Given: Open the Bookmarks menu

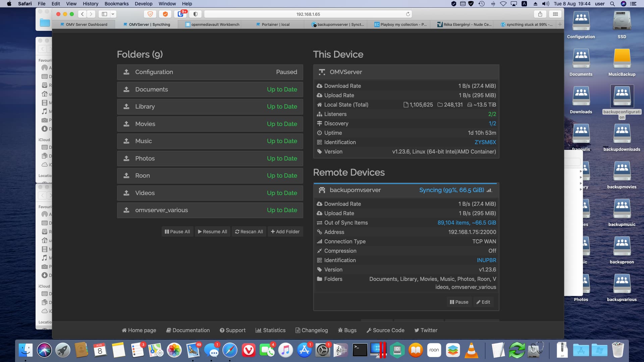Looking at the screenshot, I should point(116,4).
